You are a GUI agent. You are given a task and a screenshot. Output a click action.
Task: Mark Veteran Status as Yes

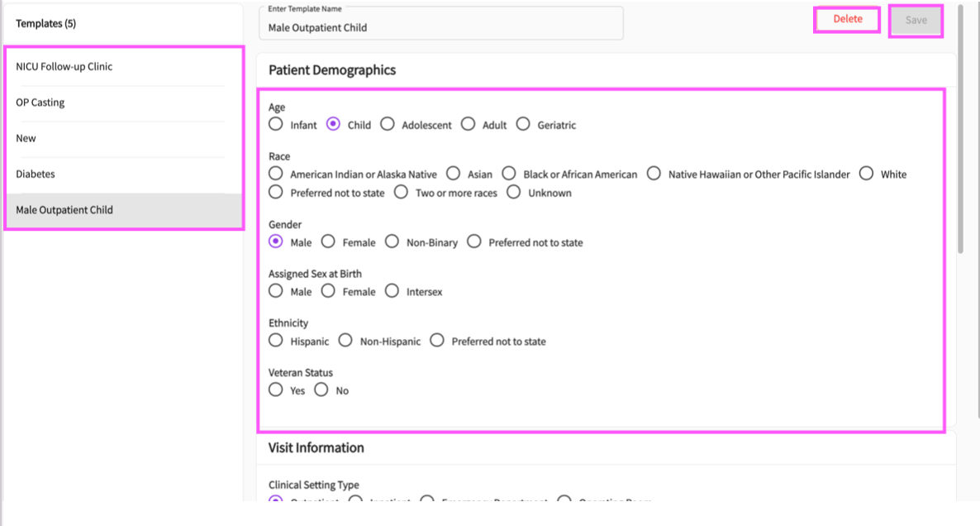[x=276, y=390]
